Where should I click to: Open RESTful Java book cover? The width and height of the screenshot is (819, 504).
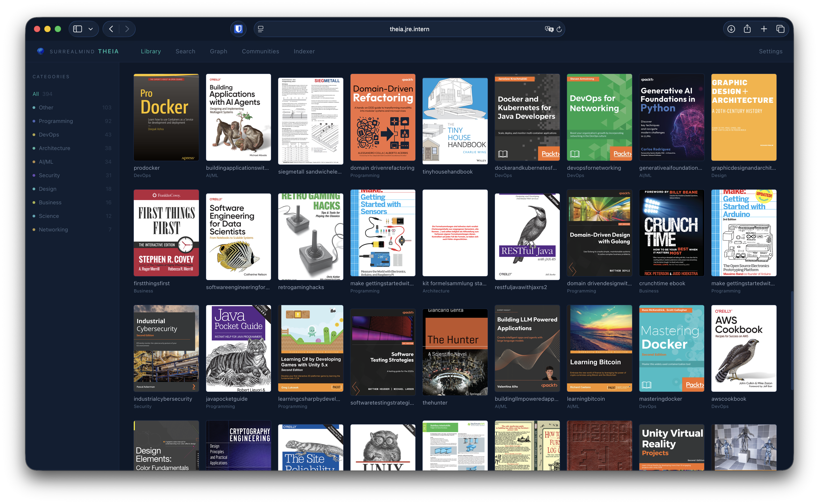(x=527, y=237)
